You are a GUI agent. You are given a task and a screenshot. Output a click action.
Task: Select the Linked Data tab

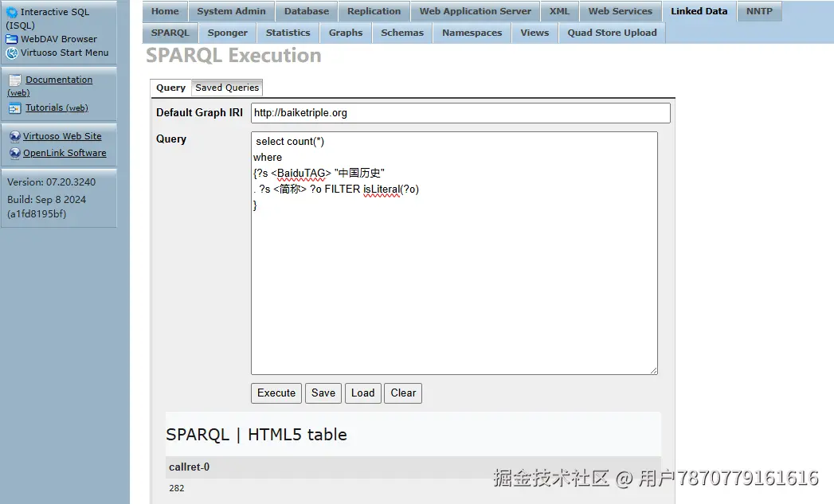[x=699, y=11]
